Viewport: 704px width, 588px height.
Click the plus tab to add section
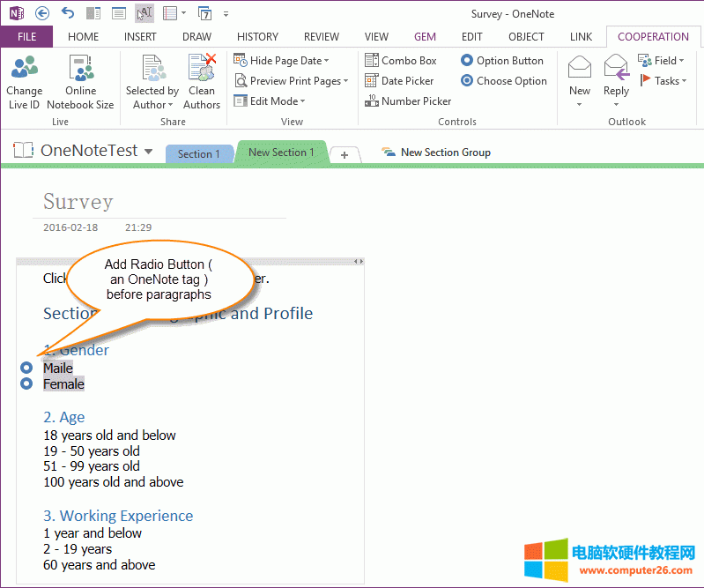[345, 154]
